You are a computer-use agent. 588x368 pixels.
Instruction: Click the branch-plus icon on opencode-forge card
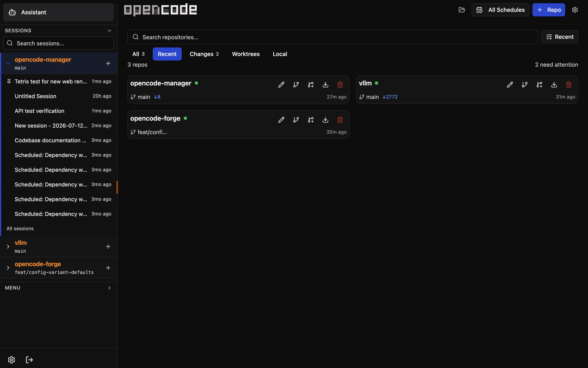[311, 120]
